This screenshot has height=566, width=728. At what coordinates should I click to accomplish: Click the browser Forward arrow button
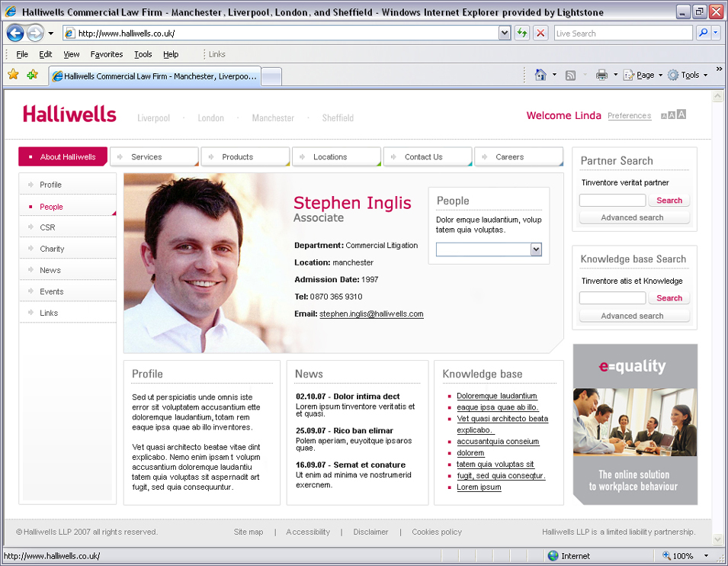point(35,33)
